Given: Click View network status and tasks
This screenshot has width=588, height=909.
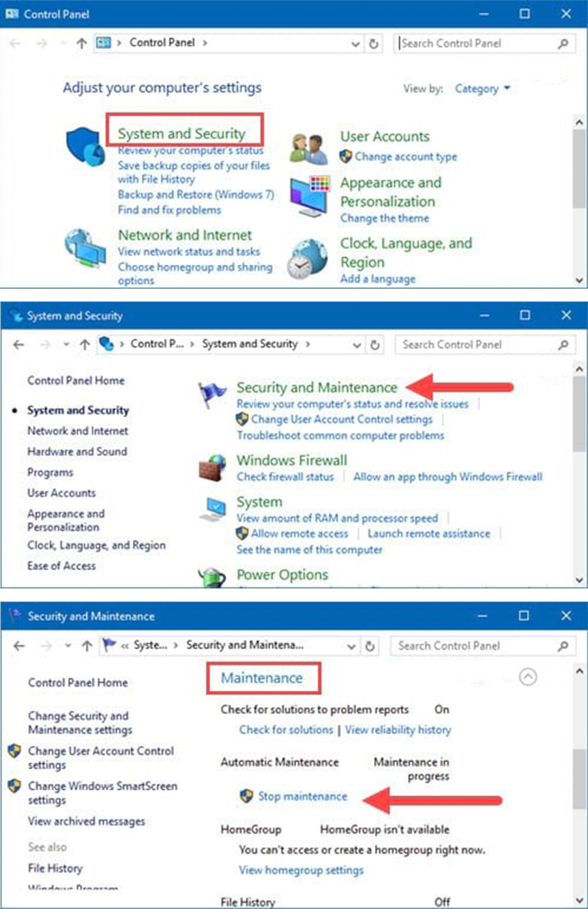Looking at the screenshot, I should [x=189, y=252].
